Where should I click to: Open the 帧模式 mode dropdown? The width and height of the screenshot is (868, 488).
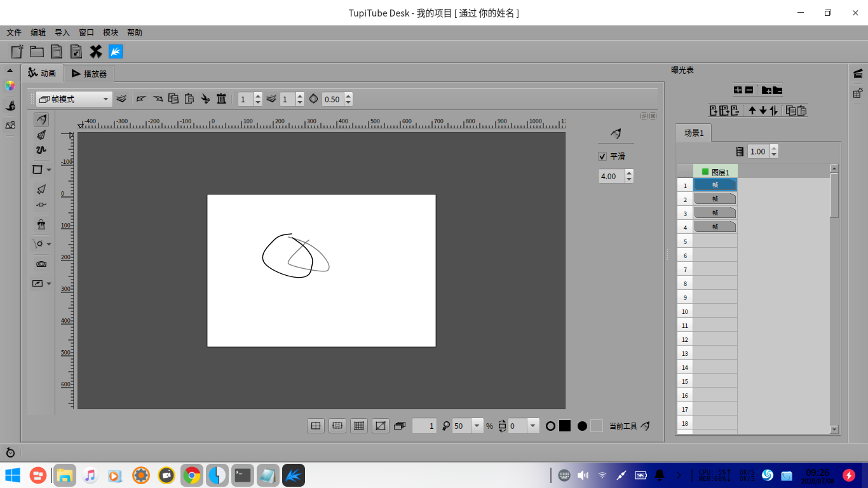coord(74,99)
